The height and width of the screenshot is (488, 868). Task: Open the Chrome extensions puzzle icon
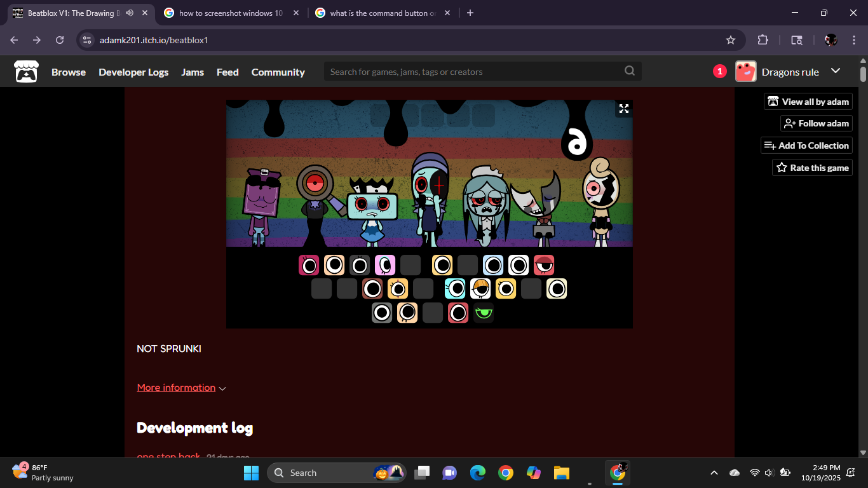click(763, 40)
